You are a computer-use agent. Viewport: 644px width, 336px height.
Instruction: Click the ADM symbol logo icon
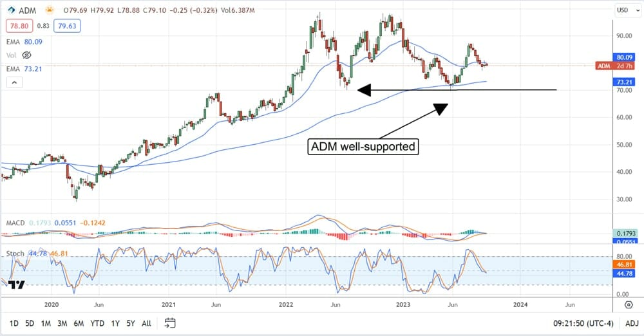12,10
